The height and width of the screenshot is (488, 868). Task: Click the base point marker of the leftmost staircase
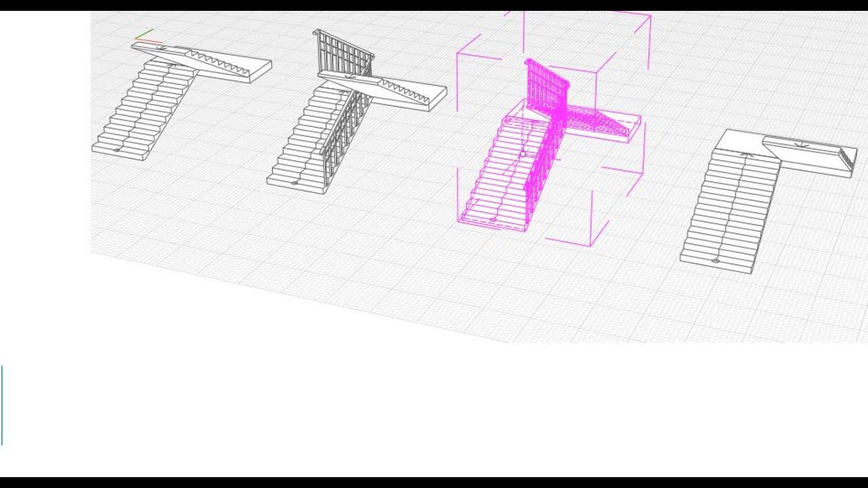coord(117,149)
